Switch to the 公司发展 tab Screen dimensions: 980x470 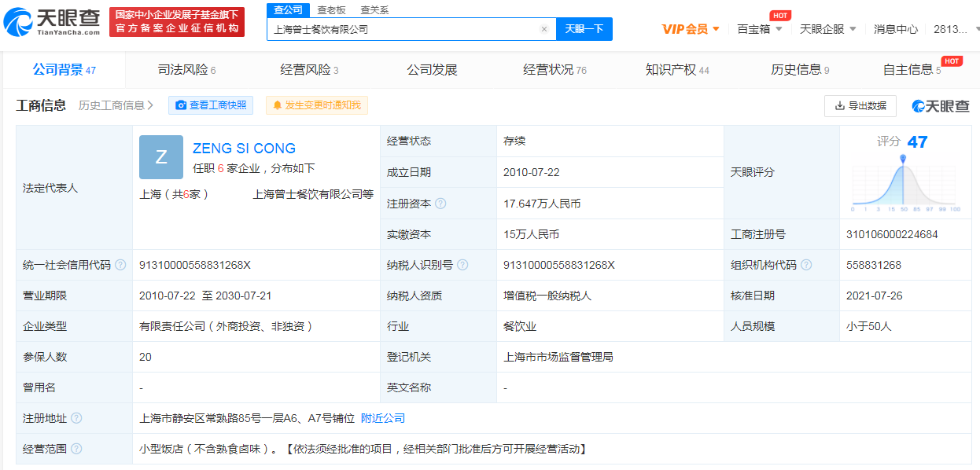pyautogui.click(x=432, y=70)
